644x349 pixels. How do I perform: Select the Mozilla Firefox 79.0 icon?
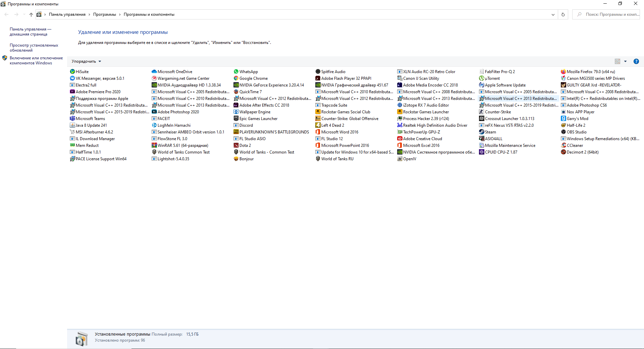click(563, 71)
